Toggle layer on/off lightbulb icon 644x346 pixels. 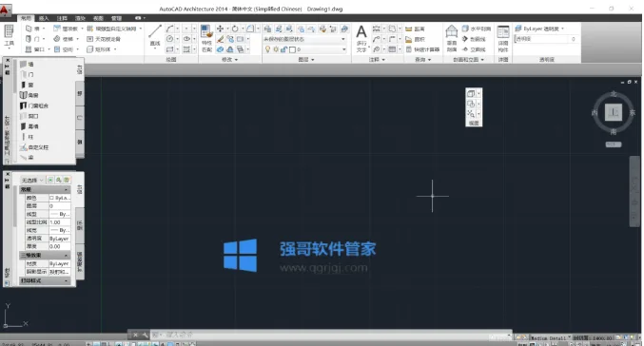(268, 49)
